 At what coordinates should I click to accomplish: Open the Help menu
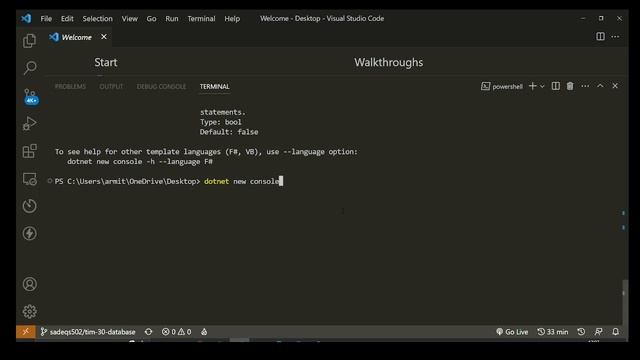click(232, 19)
